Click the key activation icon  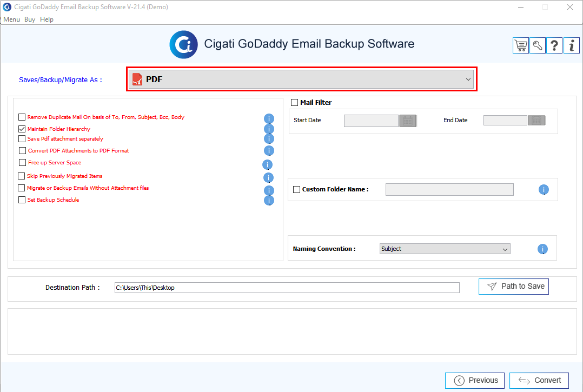click(x=537, y=46)
